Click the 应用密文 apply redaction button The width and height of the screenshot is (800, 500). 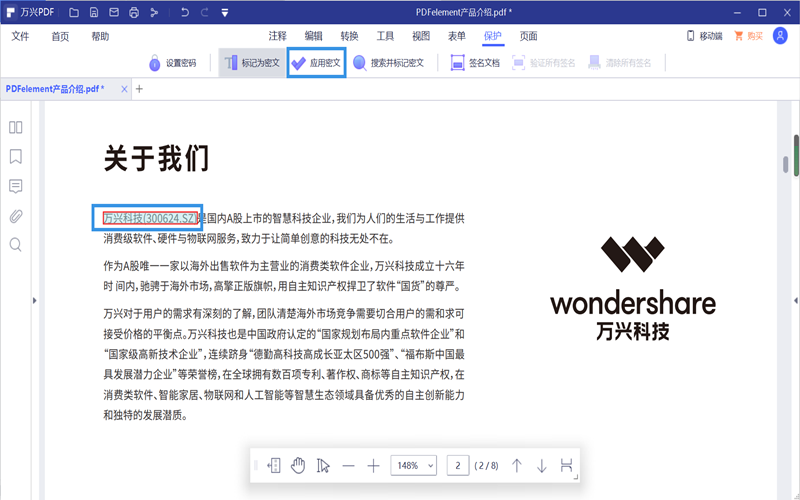[x=315, y=62]
